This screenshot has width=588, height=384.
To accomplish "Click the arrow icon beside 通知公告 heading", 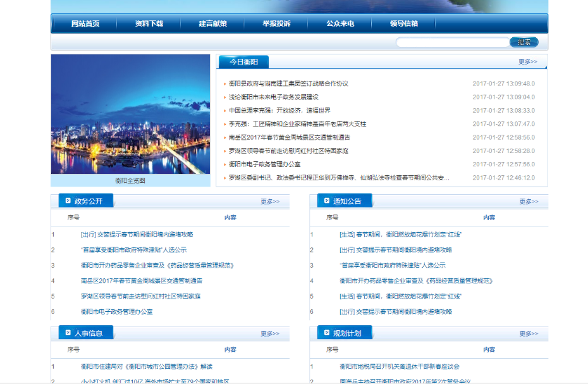I will [327, 201].
